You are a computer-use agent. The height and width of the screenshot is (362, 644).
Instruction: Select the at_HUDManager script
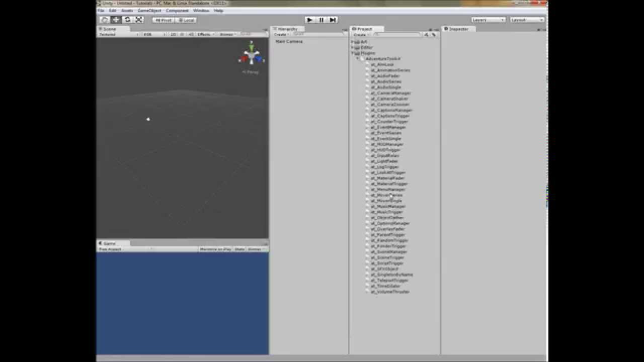pos(387,144)
